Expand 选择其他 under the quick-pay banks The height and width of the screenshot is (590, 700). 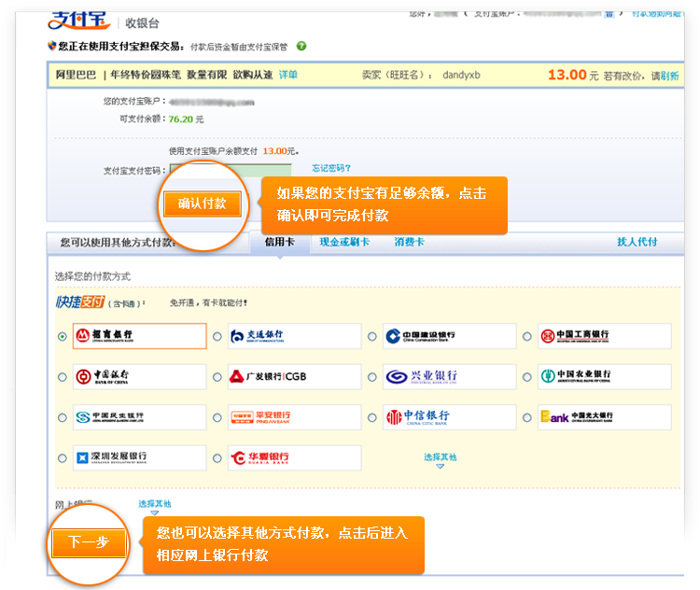(x=441, y=459)
